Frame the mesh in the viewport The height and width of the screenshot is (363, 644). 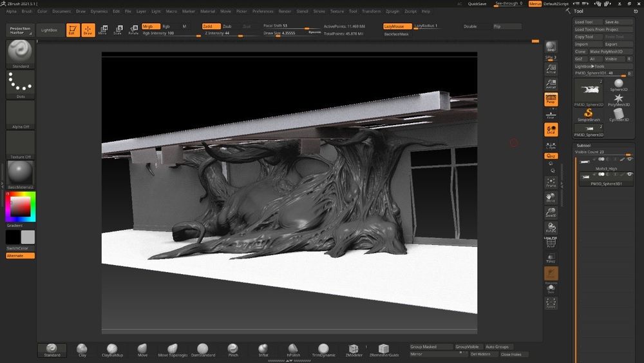click(551, 183)
